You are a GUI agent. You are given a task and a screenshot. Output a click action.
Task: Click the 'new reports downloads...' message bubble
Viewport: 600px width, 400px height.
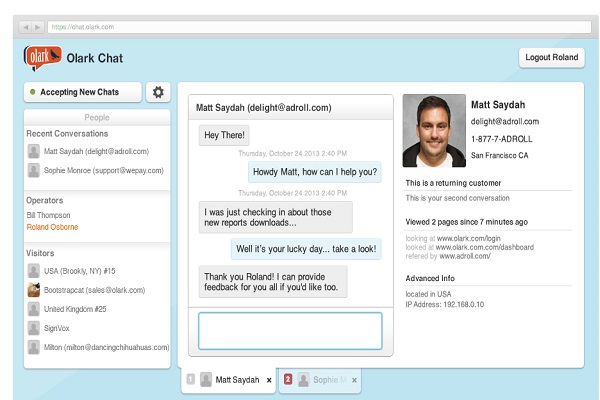click(x=276, y=217)
